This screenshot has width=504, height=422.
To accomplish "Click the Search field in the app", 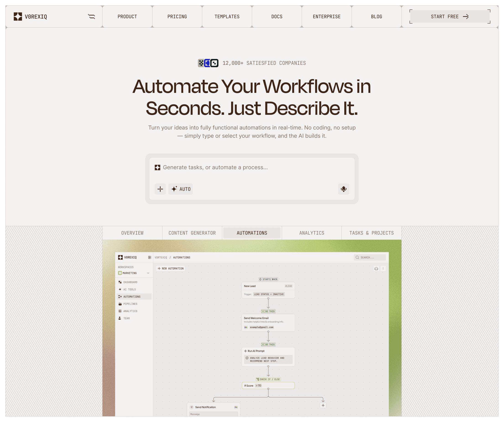I will (x=370, y=257).
